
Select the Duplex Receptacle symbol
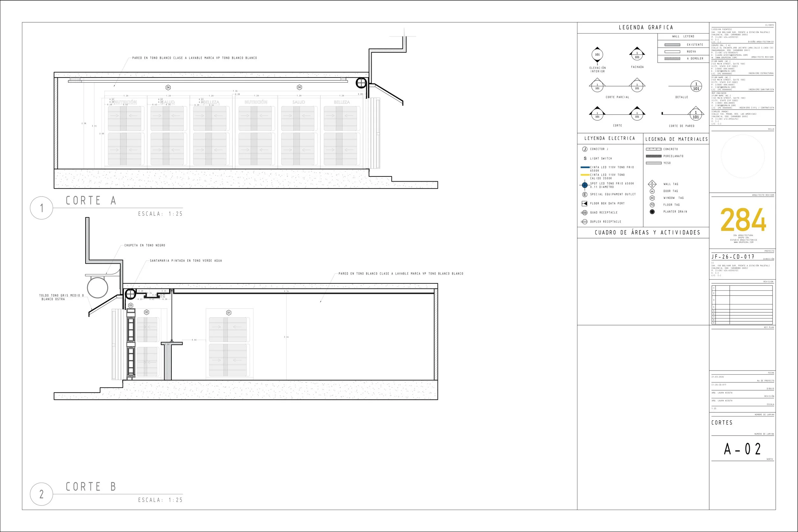click(584, 222)
